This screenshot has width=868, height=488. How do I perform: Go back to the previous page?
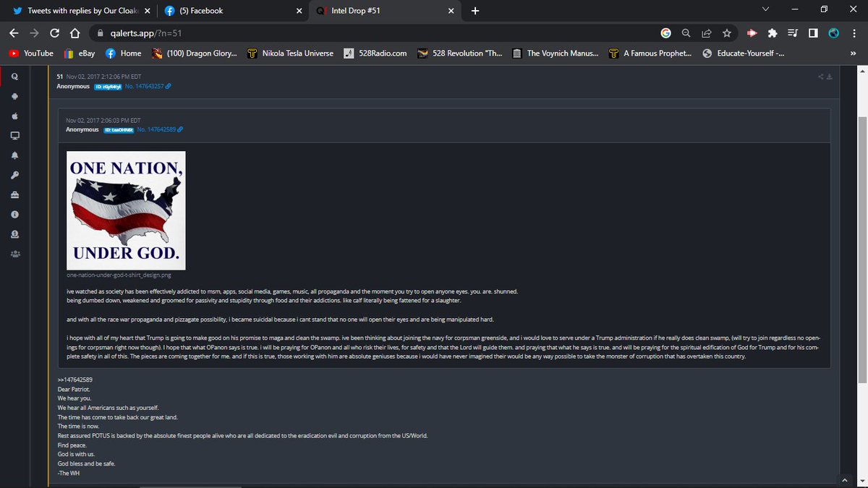click(x=14, y=33)
